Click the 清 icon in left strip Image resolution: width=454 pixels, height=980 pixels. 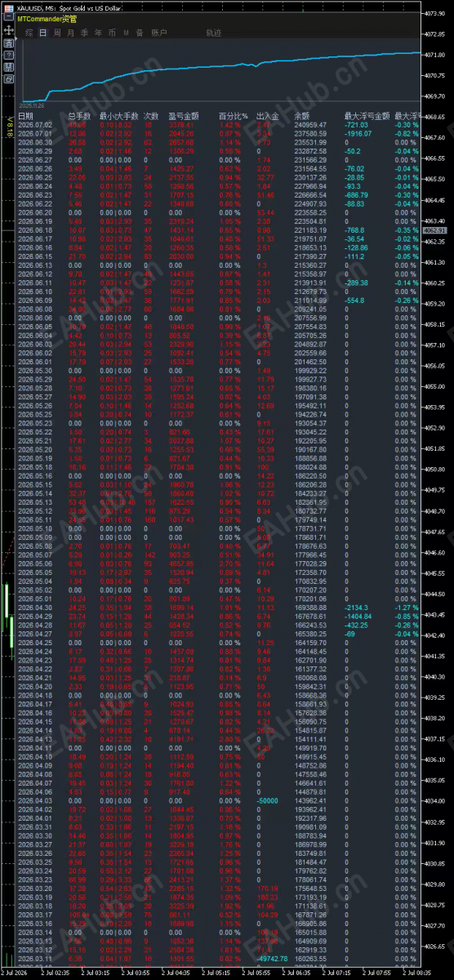[x=8, y=42]
